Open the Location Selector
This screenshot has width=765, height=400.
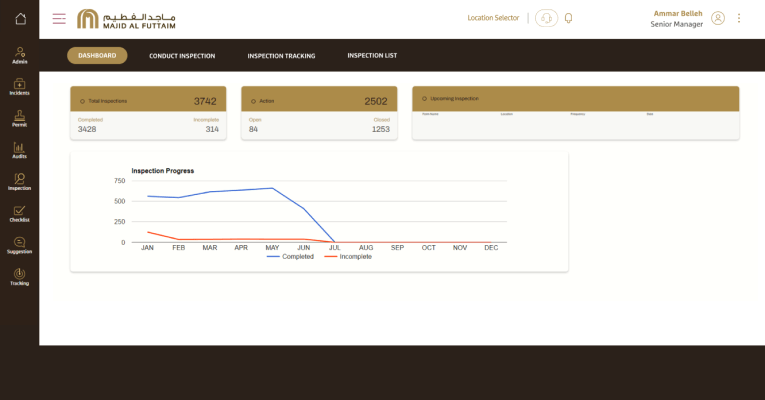click(493, 18)
